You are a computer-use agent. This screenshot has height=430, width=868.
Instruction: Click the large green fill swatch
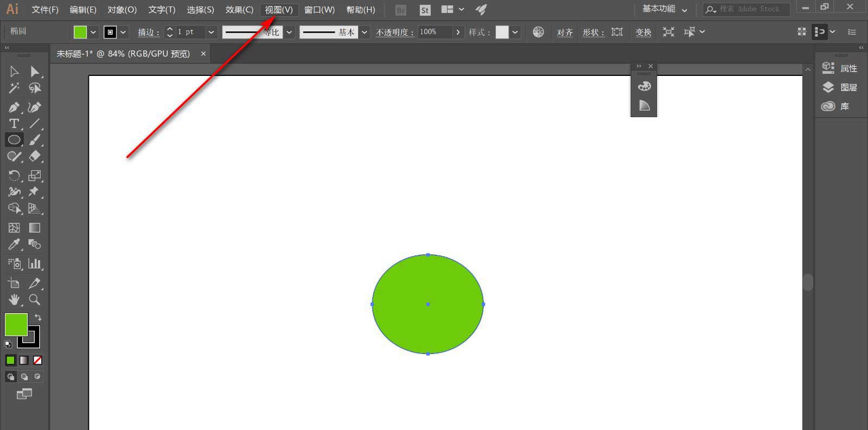click(16, 324)
